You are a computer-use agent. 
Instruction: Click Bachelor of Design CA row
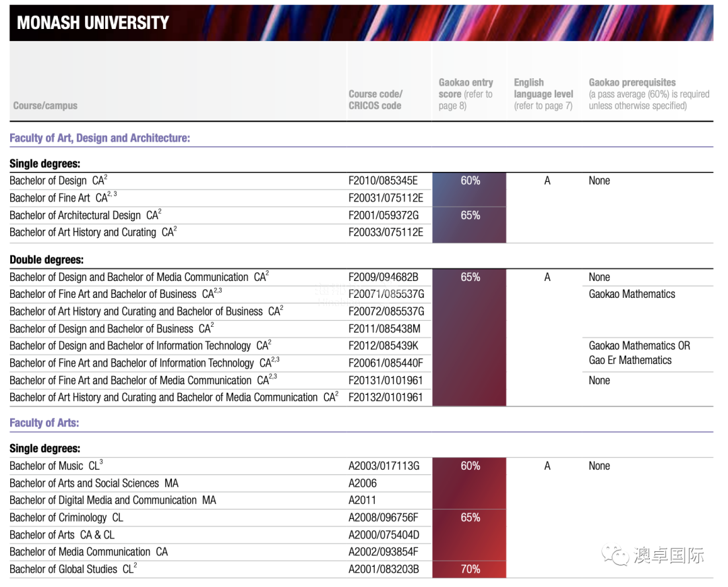[59, 181]
